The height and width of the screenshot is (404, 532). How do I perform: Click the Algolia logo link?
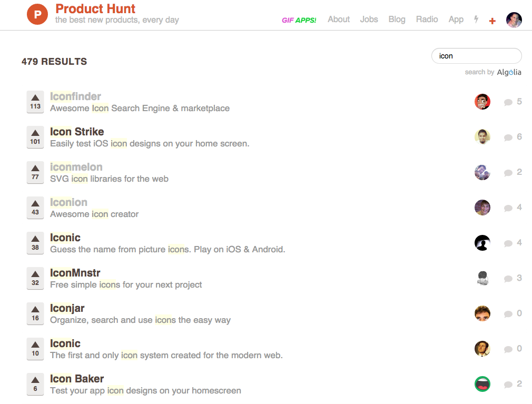[509, 72]
